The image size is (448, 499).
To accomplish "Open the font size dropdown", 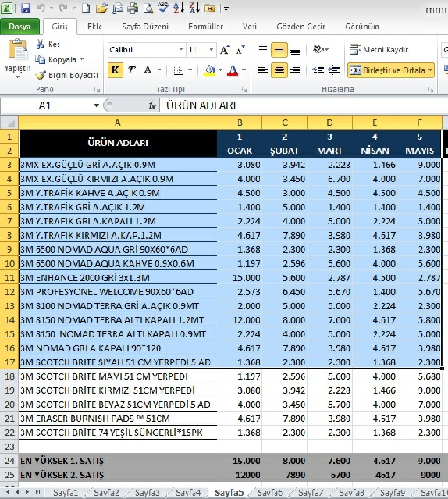I will 211,49.
